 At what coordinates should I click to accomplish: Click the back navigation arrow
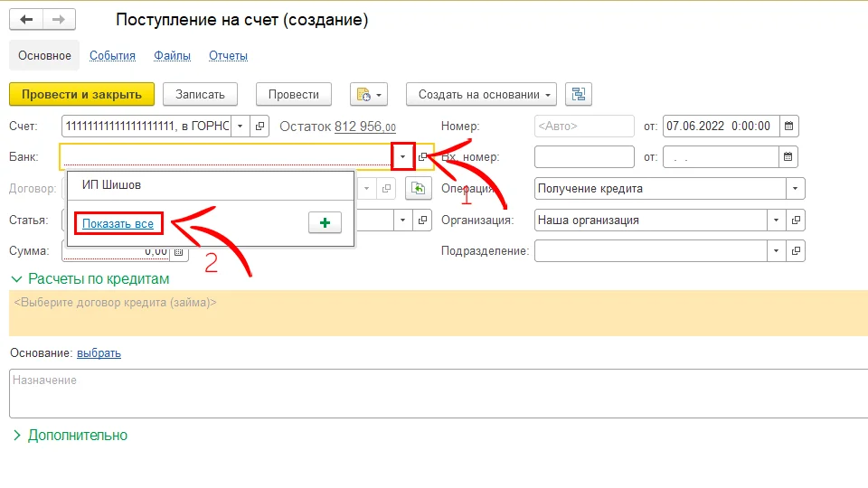click(26, 20)
